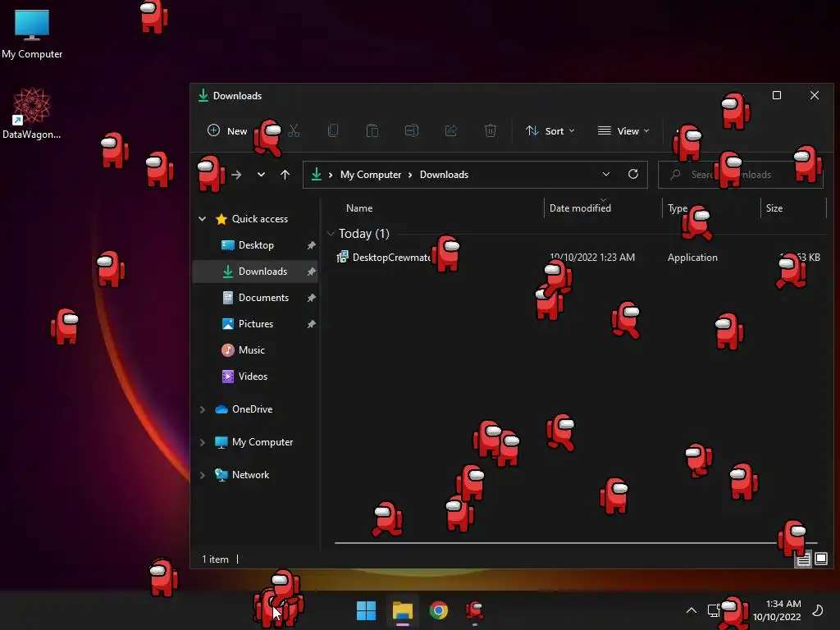Click the Cut scissors icon
This screenshot has height=630, width=840.
pyautogui.click(x=294, y=130)
